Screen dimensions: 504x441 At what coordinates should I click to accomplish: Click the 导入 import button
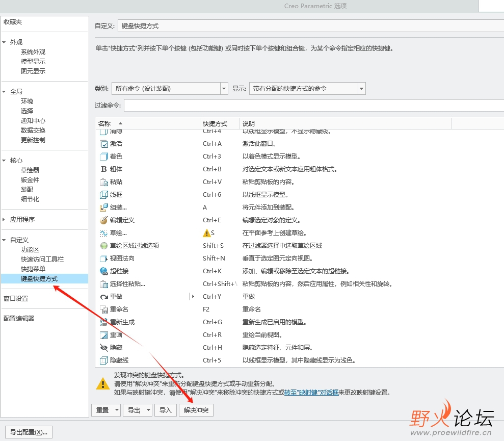point(166,410)
